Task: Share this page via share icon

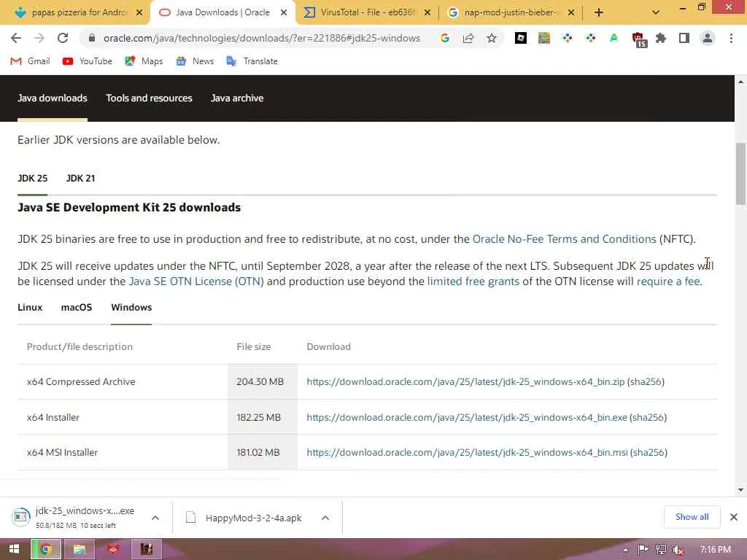Action: click(468, 38)
